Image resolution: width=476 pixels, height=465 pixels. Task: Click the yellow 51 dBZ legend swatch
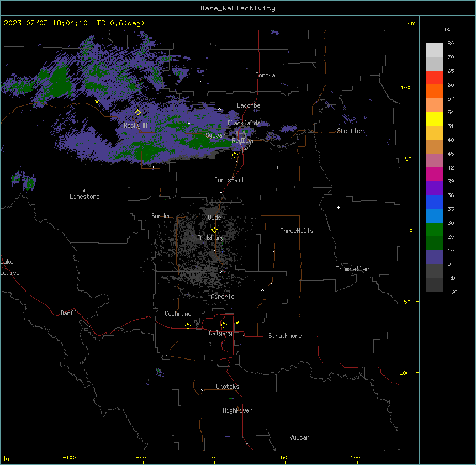click(434, 119)
